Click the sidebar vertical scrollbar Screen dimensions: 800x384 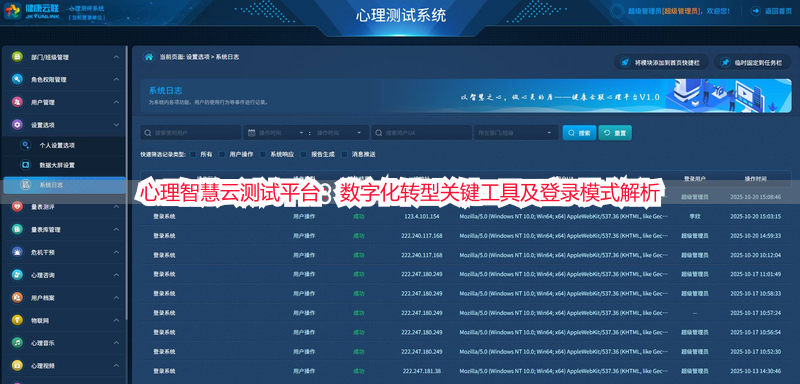(x=127, y=184)
